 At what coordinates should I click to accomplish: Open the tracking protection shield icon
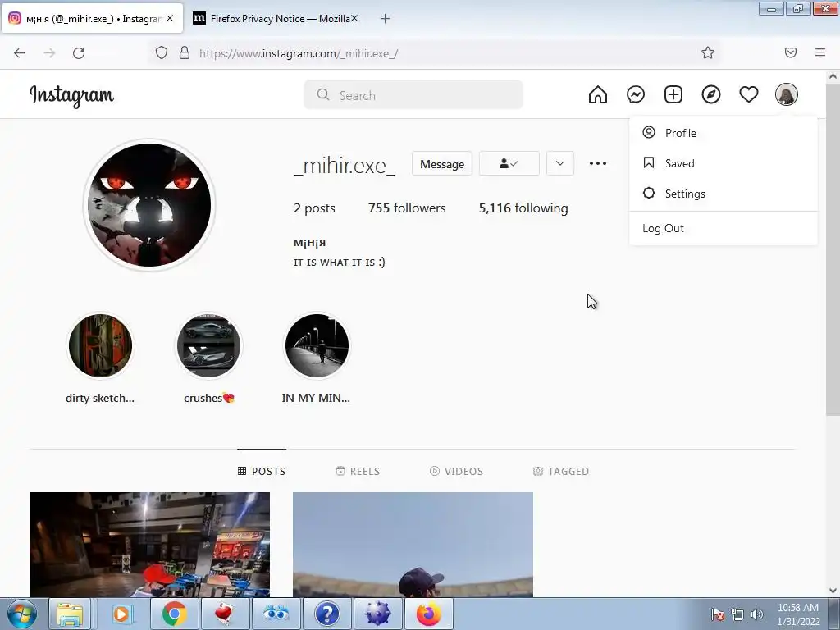pos(162,53)
